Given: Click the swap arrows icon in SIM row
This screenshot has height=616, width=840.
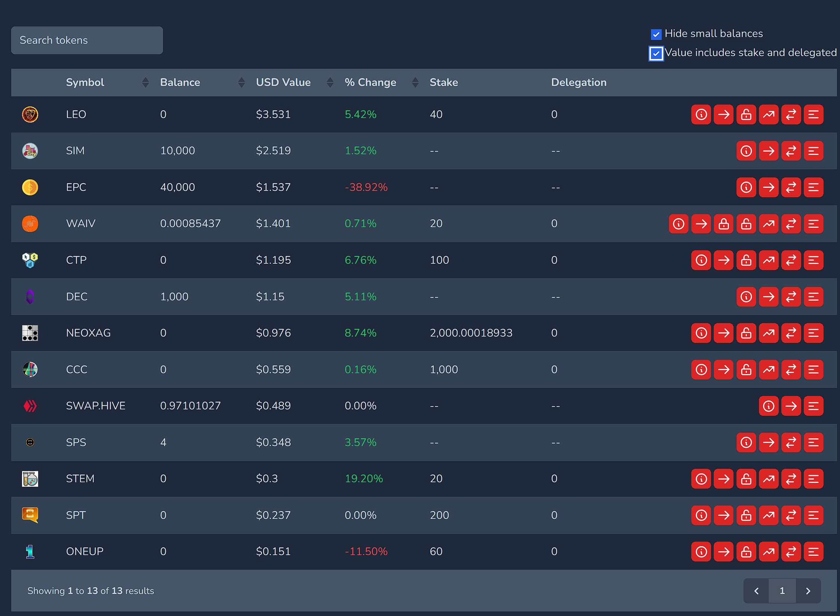Looking at the screenshot, I should (x=791, y=151).
